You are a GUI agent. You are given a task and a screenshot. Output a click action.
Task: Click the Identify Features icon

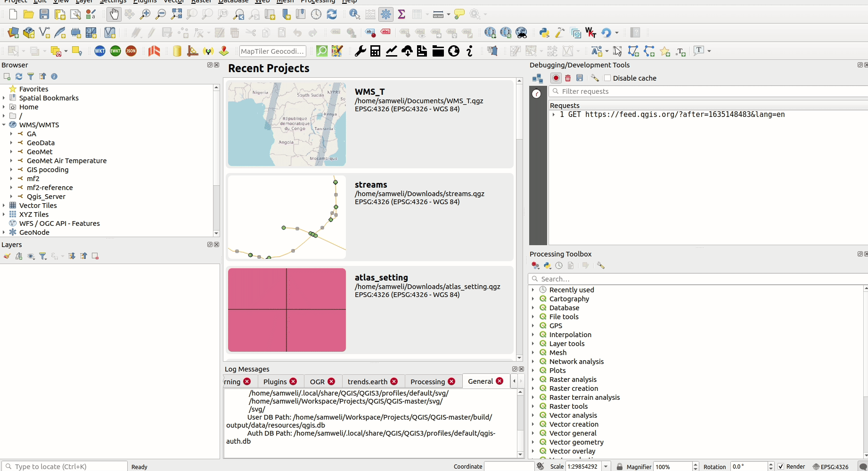point(354,14)
